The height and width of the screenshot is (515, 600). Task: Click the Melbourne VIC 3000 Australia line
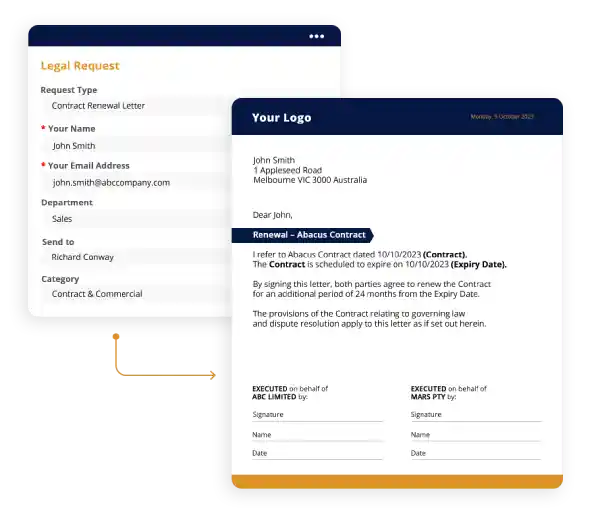[310, 180]
